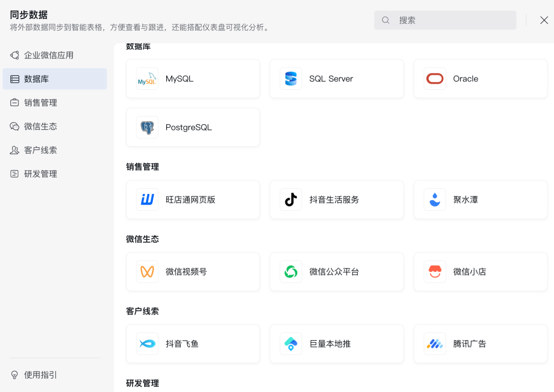The image size is (554, 392).
Task: Open the 微信视频号 sync card
Action: pos(193,271)
